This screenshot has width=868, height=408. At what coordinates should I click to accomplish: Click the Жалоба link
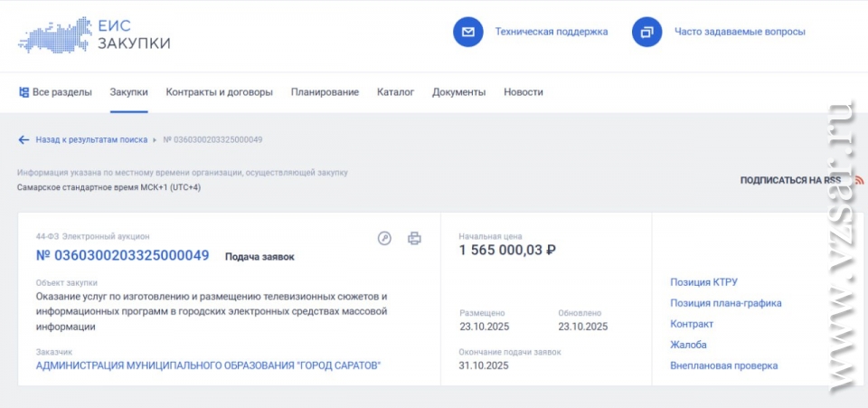pos(688,345)
